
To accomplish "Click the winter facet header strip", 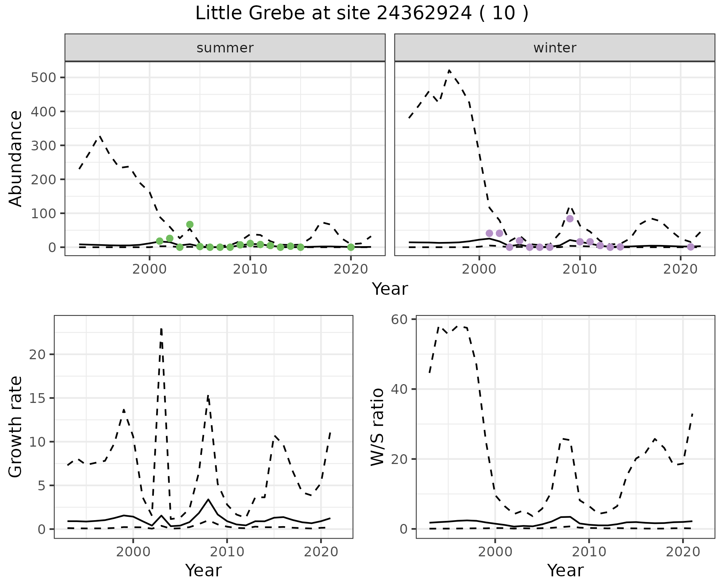I will [x=554, y=48].
